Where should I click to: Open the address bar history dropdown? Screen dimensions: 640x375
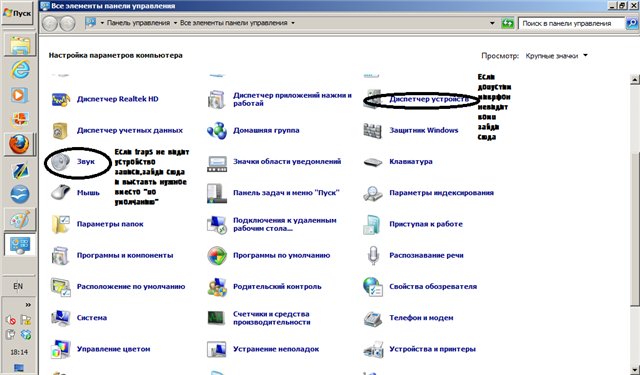click(x=492, y=24)
